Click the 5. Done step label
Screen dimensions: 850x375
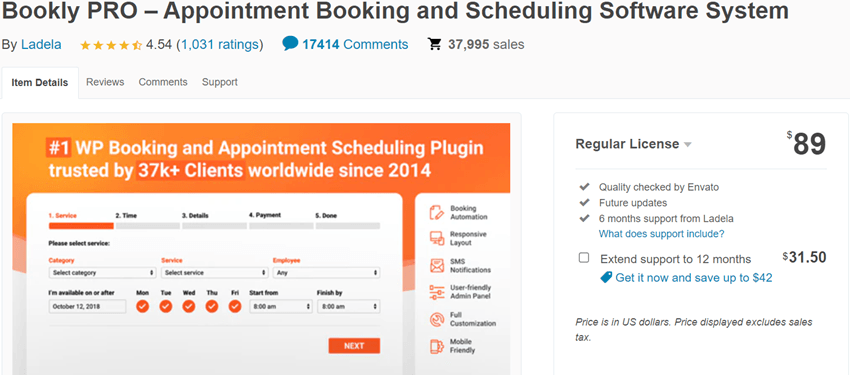coord(326,216)
